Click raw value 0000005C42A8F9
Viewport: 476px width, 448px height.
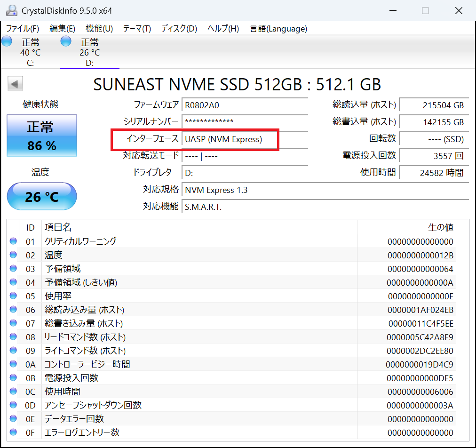(420, 337)
